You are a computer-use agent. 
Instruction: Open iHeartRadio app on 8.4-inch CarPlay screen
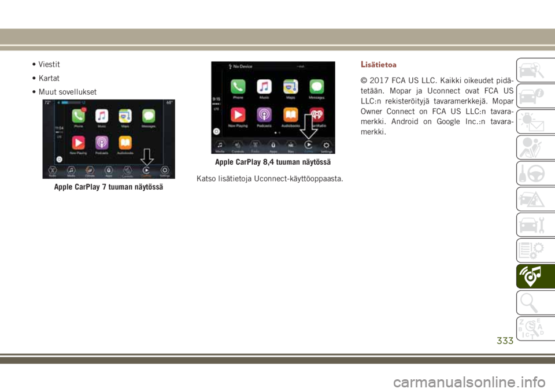[317, 114]
